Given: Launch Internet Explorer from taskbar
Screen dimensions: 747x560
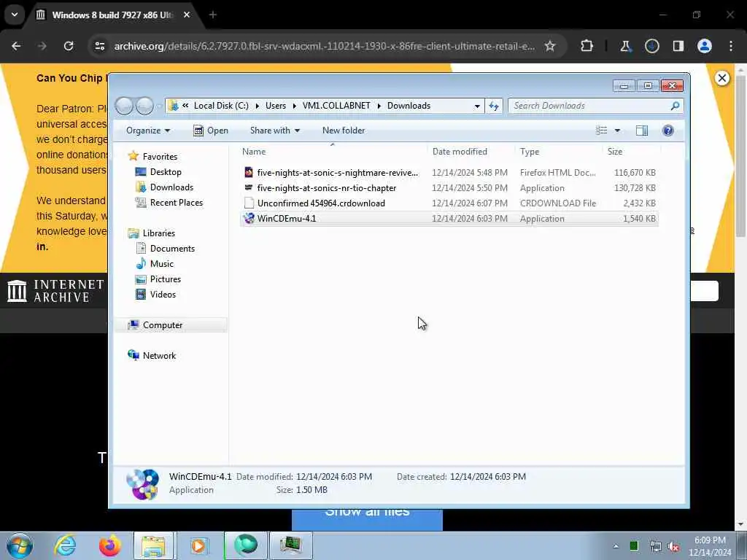Looking at the screenshot, I should 65,545.
